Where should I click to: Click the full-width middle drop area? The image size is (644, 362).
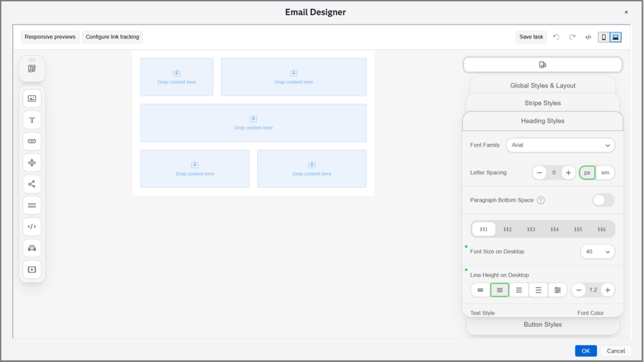click(253, 123)
